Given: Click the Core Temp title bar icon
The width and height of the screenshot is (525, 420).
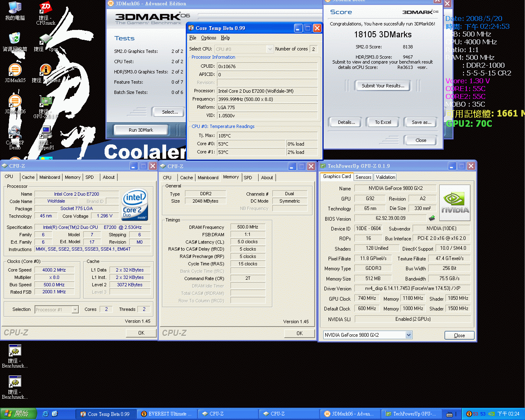Looking at the screenshot, I should pos(191,28).
